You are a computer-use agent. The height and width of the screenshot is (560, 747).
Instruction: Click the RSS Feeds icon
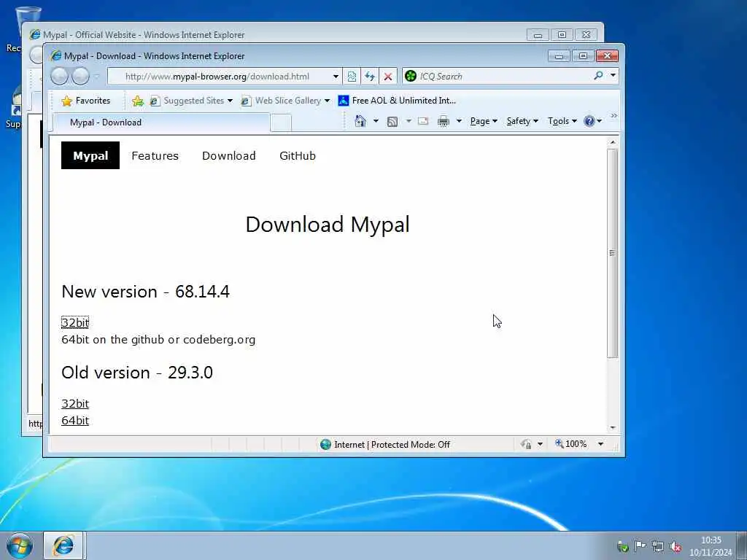[392, 122]
